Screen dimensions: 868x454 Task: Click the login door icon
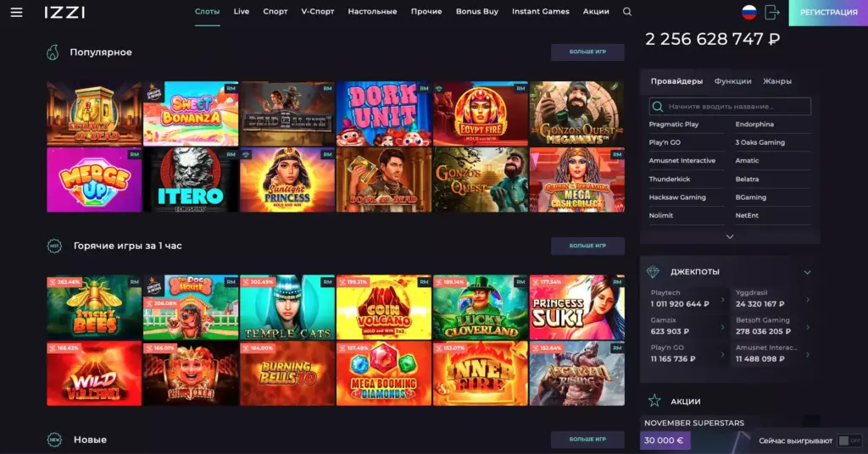[x=772, y=12]
